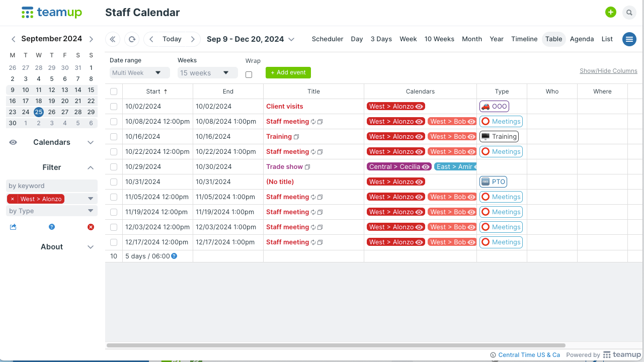Viewport: 644px width, 362px height.
Task: Select the Client visits row checkbox
Action: (x=114, y=107)
